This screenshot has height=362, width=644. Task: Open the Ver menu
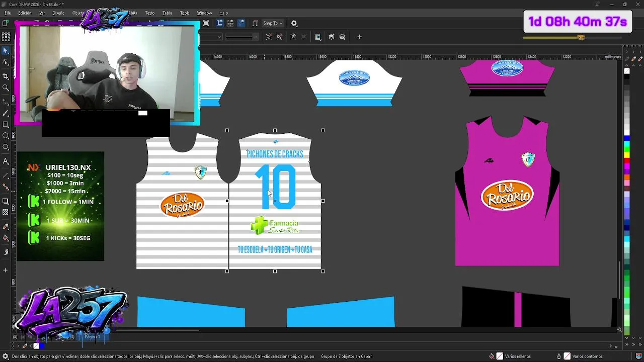(42, 13)
